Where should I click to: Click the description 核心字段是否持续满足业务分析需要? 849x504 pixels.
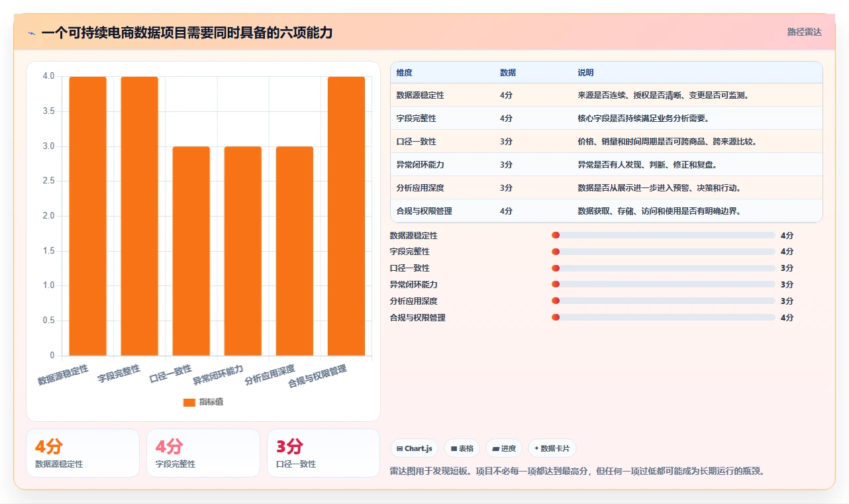pos(643,119)
